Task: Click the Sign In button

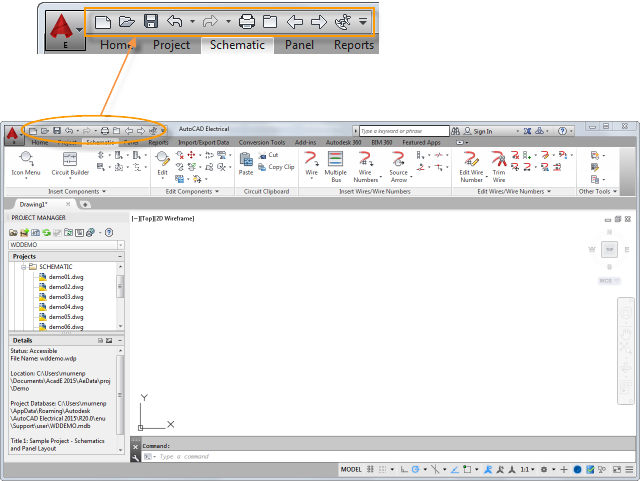Action: click(x=478, y=131)
